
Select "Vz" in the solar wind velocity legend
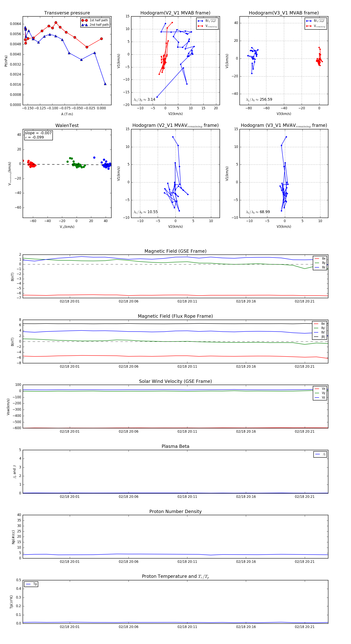[x=320, y=398]
